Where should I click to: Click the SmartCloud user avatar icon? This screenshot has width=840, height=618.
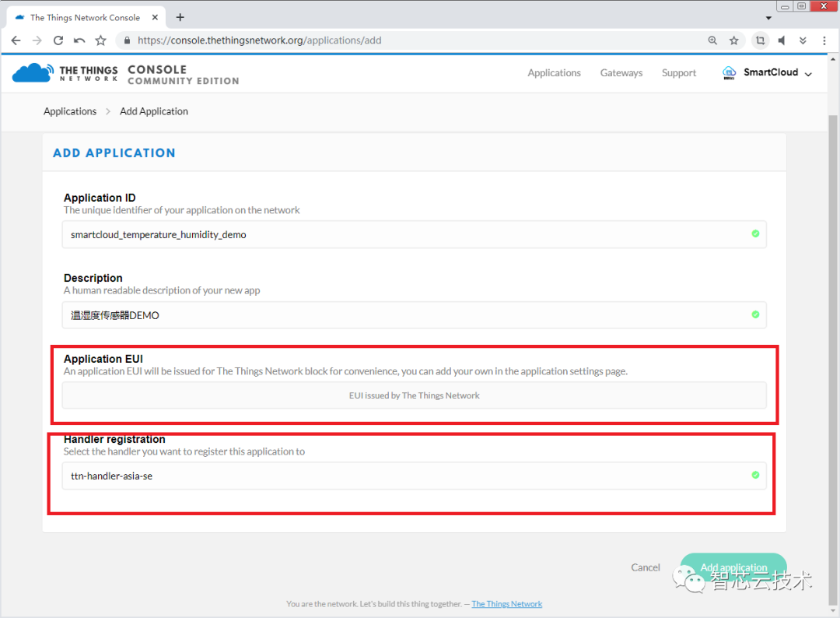(x=729, y=72)
